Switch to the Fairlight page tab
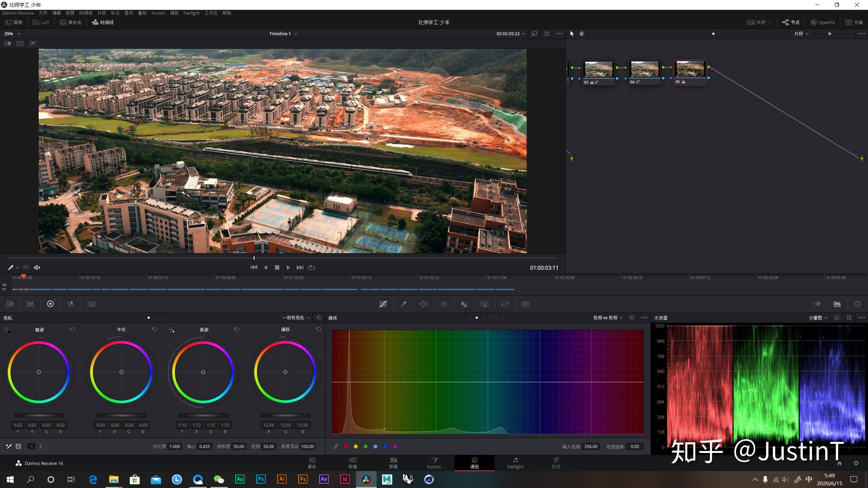 point(515,463)
